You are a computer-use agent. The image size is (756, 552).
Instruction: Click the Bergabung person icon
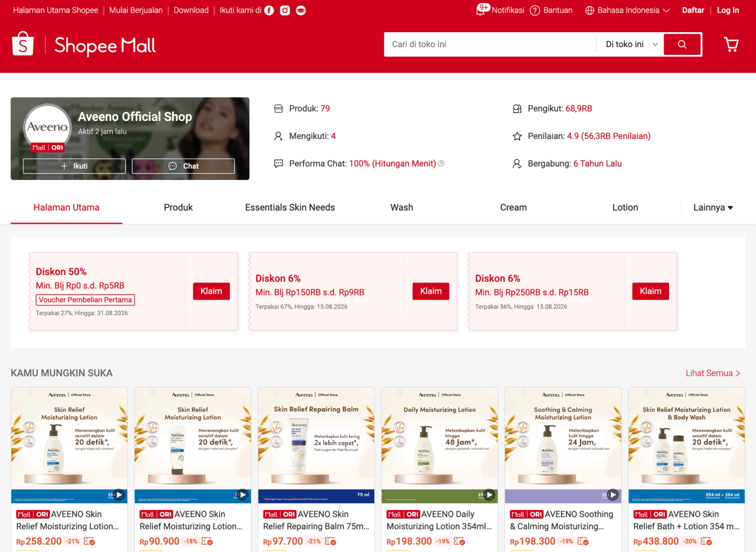tap(517, 163)
